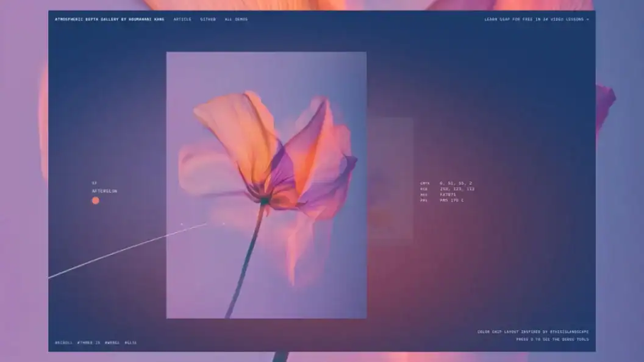The width and height of the screenshot is (644, 362).
Task: Visit the GITHUB link
Action: click(x=207, y=19)
